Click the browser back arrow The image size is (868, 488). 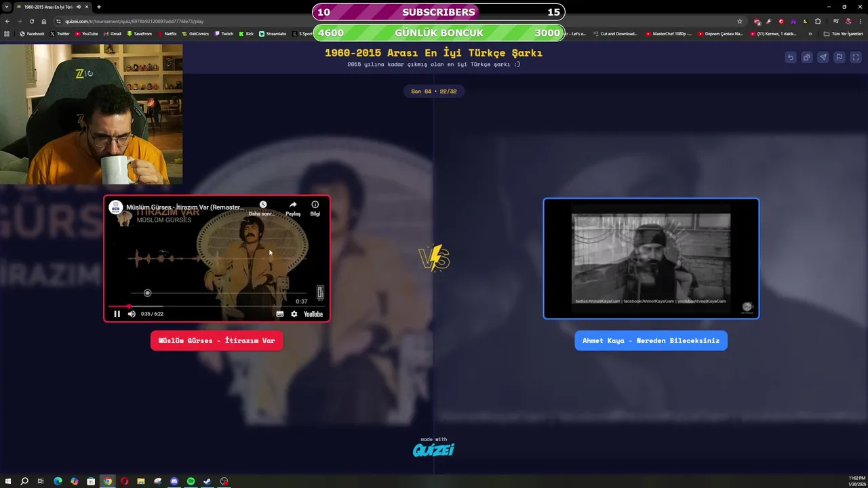7,21
